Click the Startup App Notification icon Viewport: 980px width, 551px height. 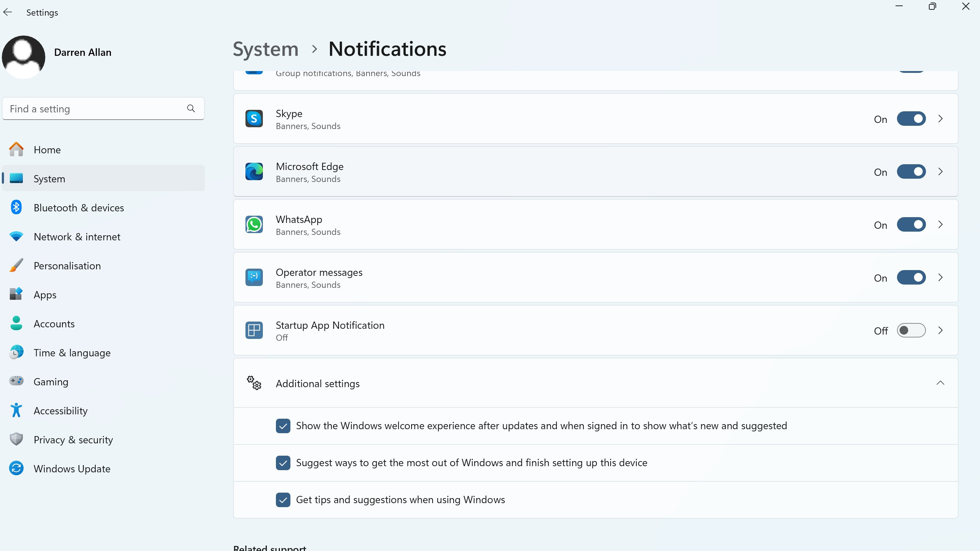254,331
